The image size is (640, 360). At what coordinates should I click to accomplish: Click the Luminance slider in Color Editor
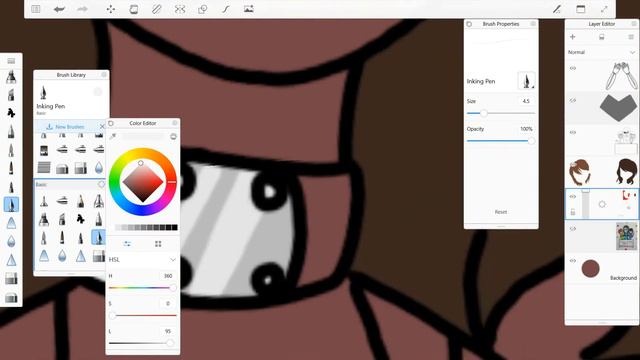142,343
